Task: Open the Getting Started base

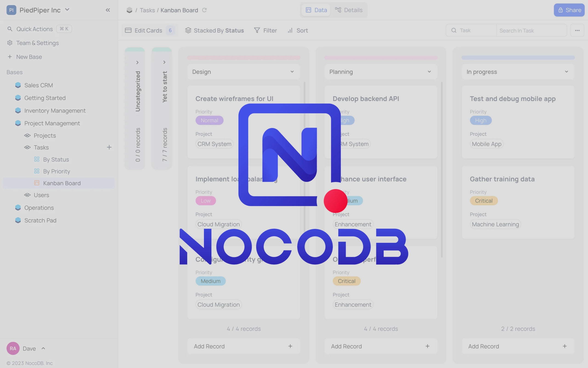Action: tap(45, 98)
